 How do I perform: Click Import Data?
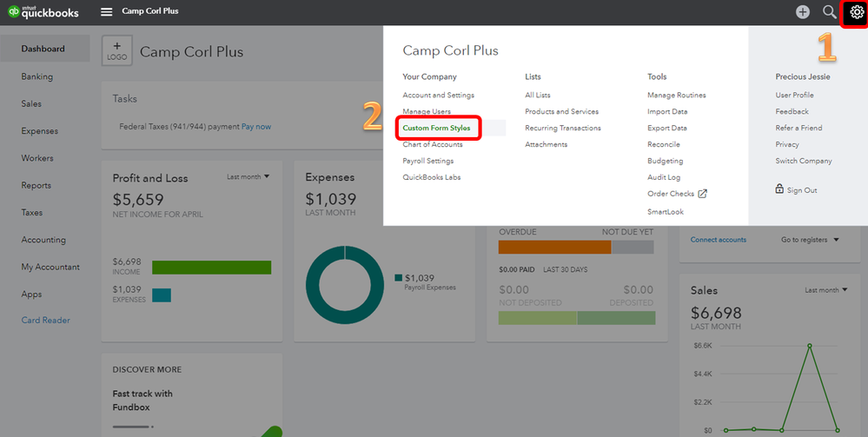click(667, 111)
